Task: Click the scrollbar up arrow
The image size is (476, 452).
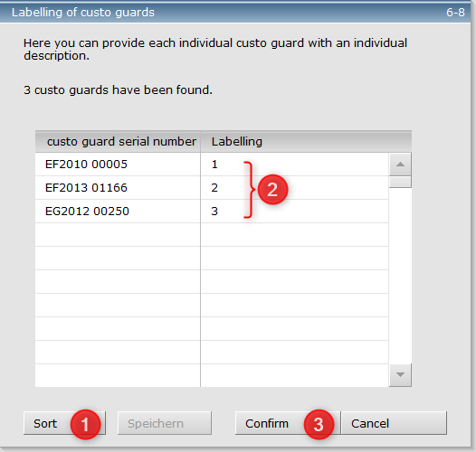Action: click(400, 165)
